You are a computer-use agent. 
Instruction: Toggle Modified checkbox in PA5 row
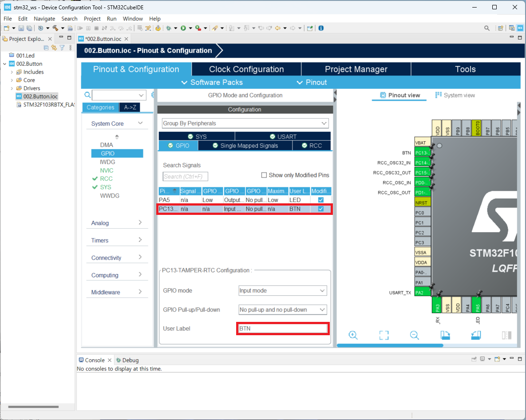320,200
